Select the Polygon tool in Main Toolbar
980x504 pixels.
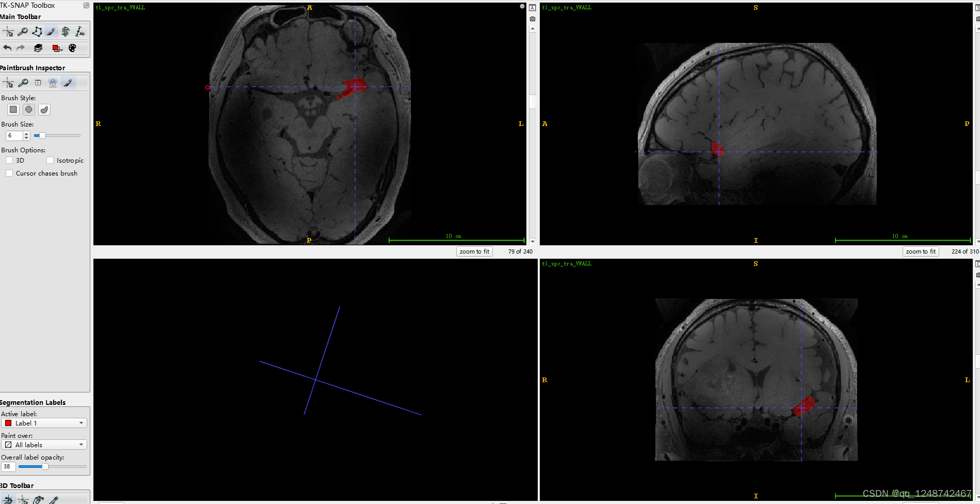[x=37, y=32]
